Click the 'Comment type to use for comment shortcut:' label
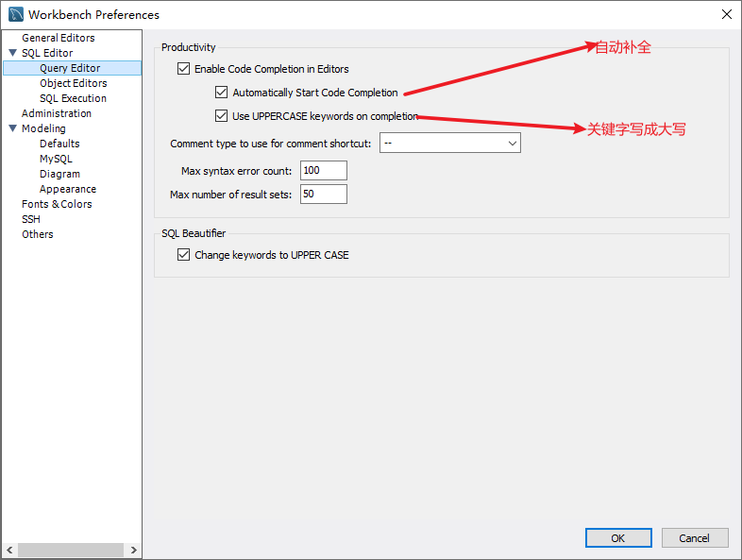The width and height of the screenshot is (742, 560). (271, 144)
